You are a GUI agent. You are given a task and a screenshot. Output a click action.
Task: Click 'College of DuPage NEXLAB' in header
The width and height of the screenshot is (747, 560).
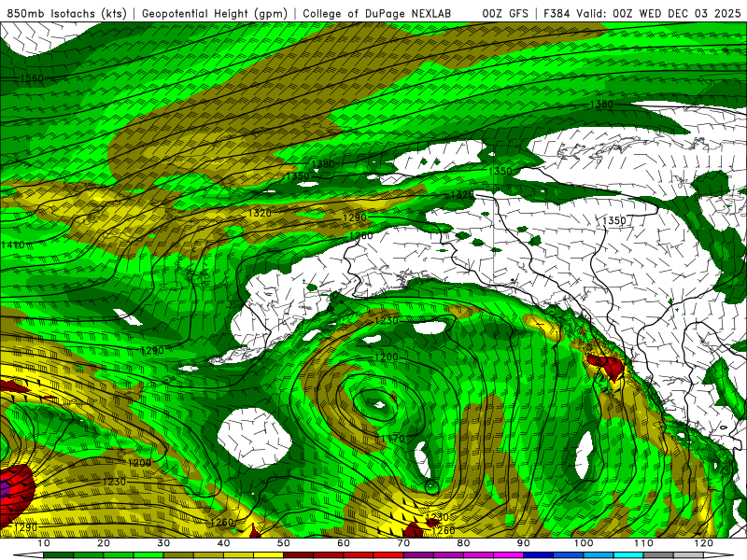[377, 14]
